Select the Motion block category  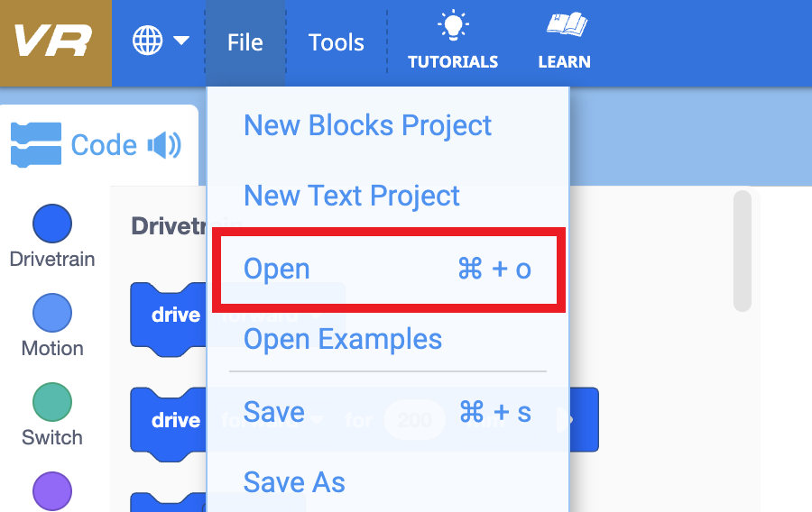[x=52, y=313]
